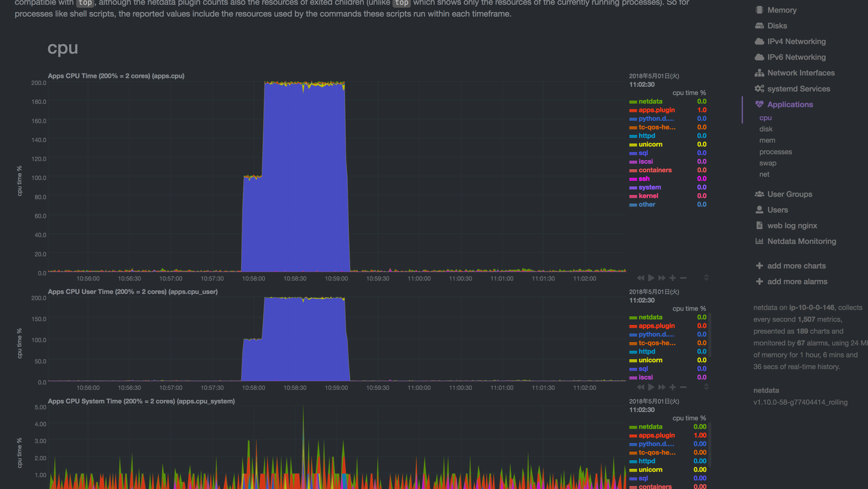Go to the processes submenu item
The width and height of the screenshot is (868, 489).
775,152
